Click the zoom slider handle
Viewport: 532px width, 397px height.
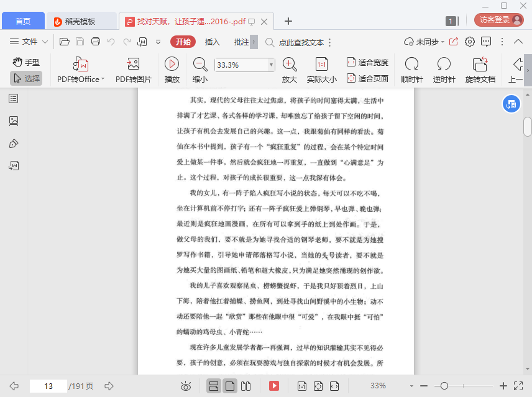pos(444,386)
